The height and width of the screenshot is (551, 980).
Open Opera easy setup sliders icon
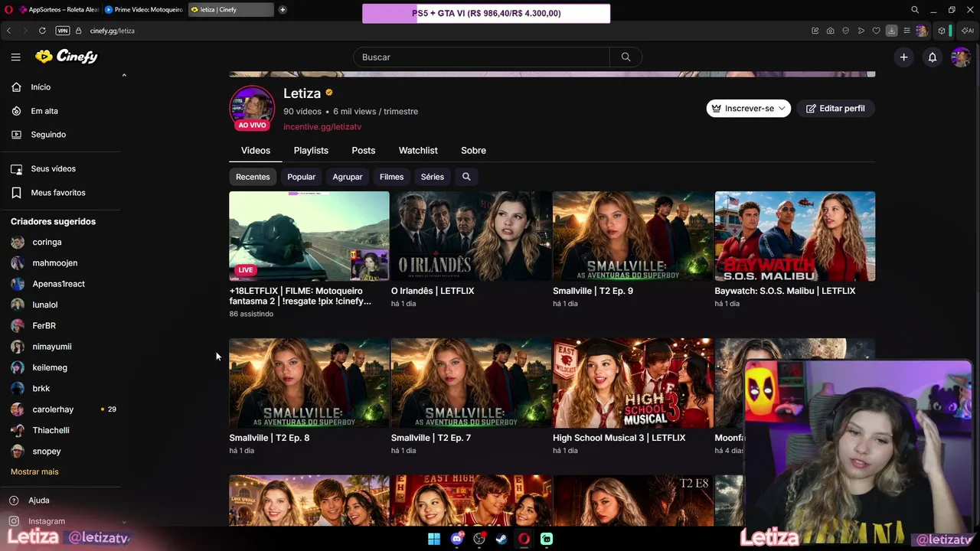click(x=906, y=31)
